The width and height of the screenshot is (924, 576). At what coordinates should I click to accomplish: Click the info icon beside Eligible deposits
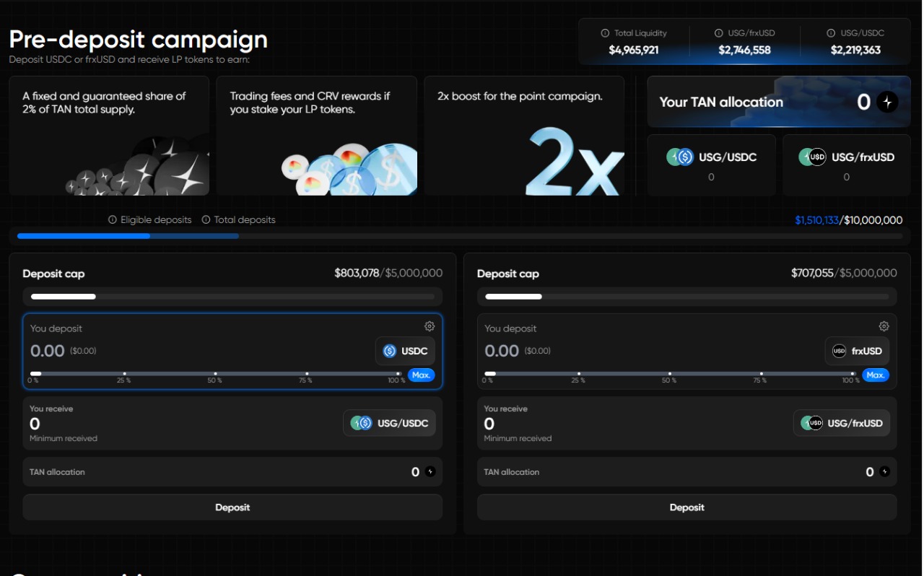113,219
